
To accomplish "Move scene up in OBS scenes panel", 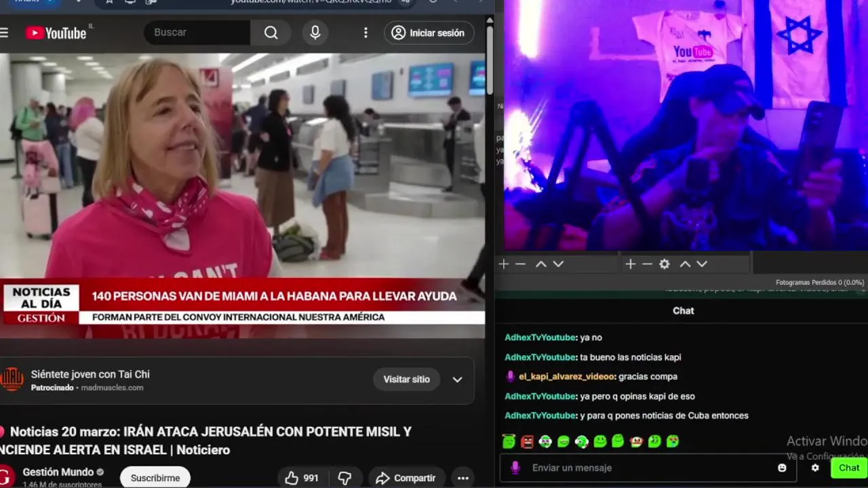I will [540, 264].
